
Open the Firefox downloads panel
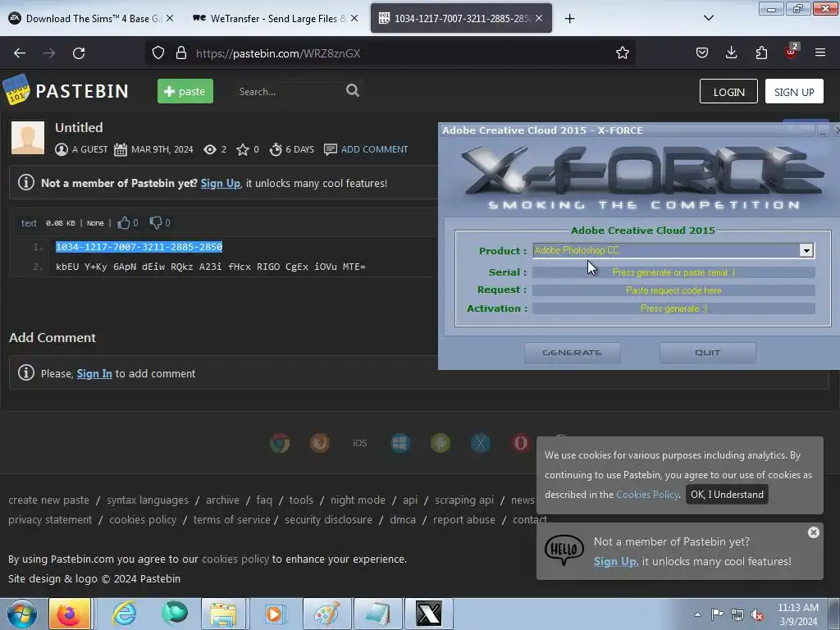pos(731,52)
